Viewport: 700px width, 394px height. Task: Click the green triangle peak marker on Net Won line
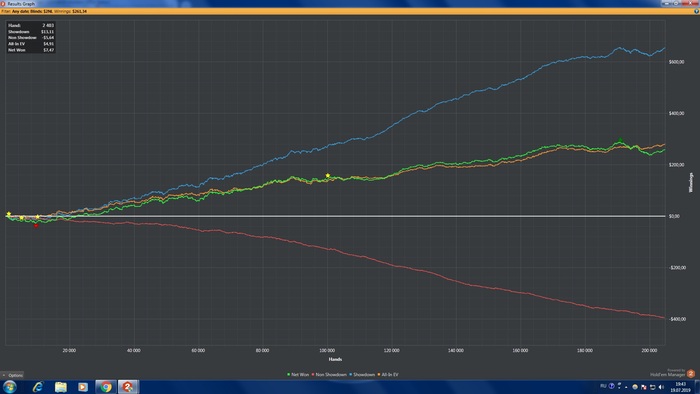coord(620,140)
